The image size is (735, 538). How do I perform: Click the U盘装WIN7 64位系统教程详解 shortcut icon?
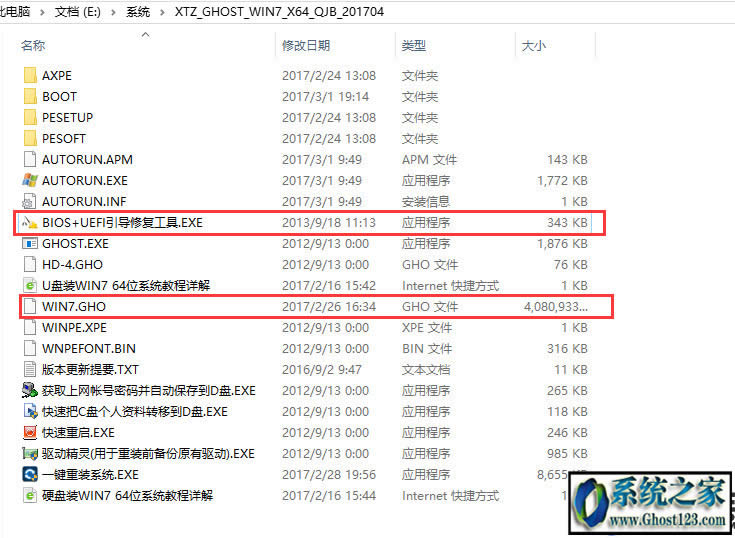[30, 286]
